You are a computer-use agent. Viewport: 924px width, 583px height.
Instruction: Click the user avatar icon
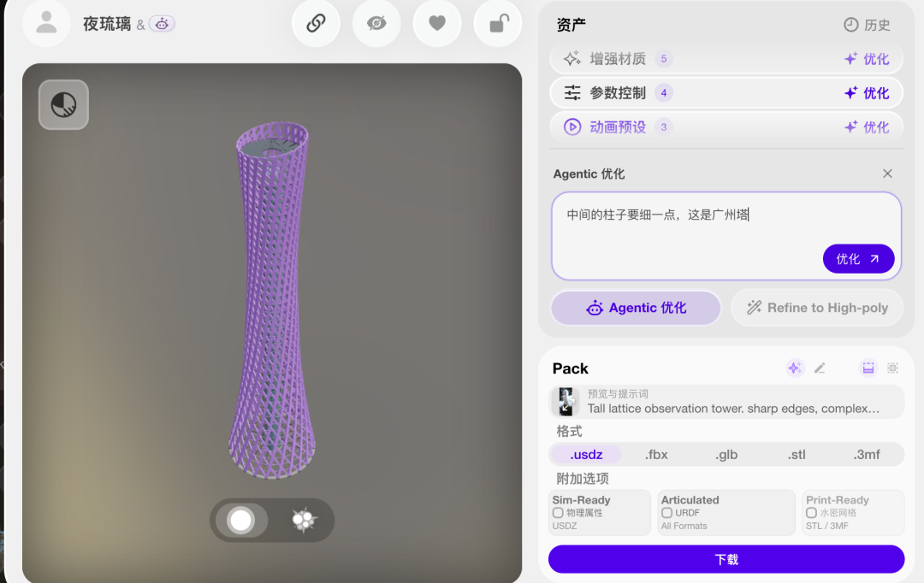(x=46, y=23)
